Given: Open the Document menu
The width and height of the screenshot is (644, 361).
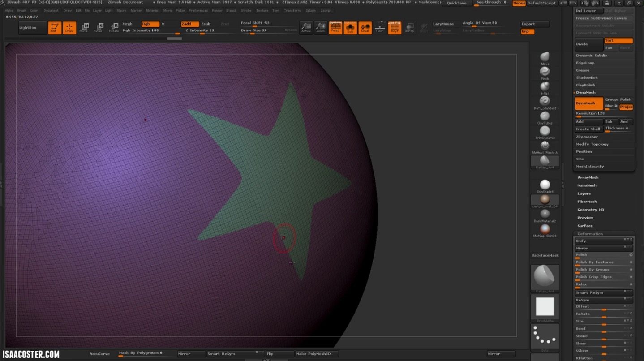Looking at the screenshot, I should coord(51,10).
